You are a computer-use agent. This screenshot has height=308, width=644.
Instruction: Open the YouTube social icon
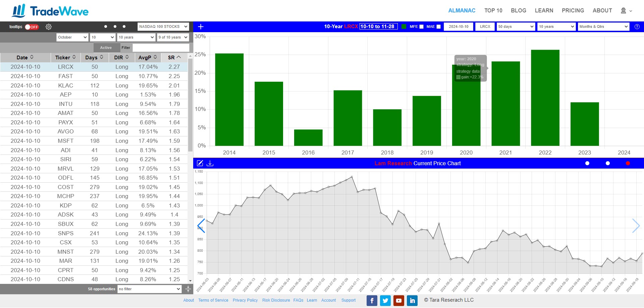click(x=398, y=301)
